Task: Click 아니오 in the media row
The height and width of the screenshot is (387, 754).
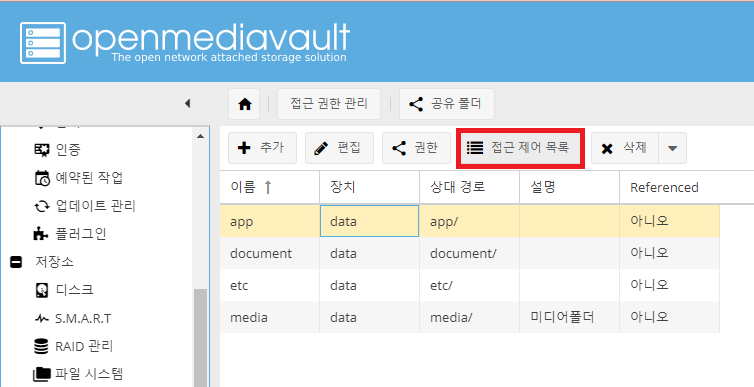Action: click(x=669, y=317)
